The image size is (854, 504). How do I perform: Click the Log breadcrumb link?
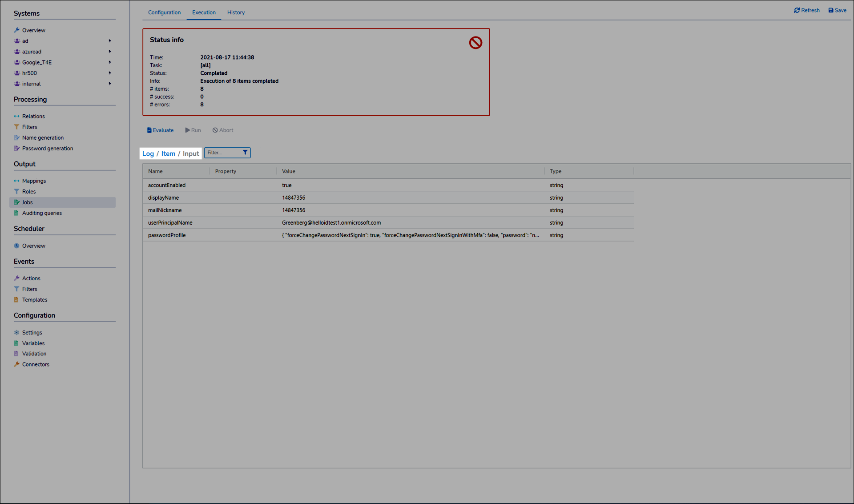[148, 153]
